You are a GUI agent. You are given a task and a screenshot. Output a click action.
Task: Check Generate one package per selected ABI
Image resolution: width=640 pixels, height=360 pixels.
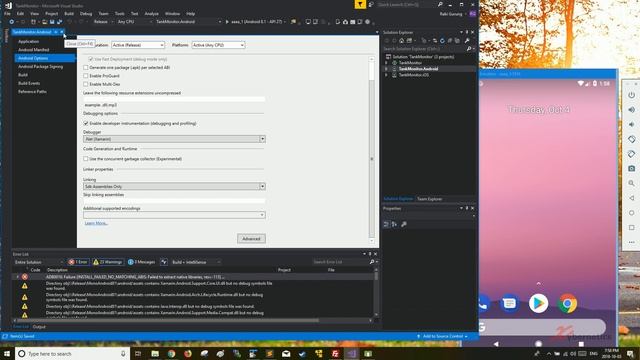click(x=86, y=67)
